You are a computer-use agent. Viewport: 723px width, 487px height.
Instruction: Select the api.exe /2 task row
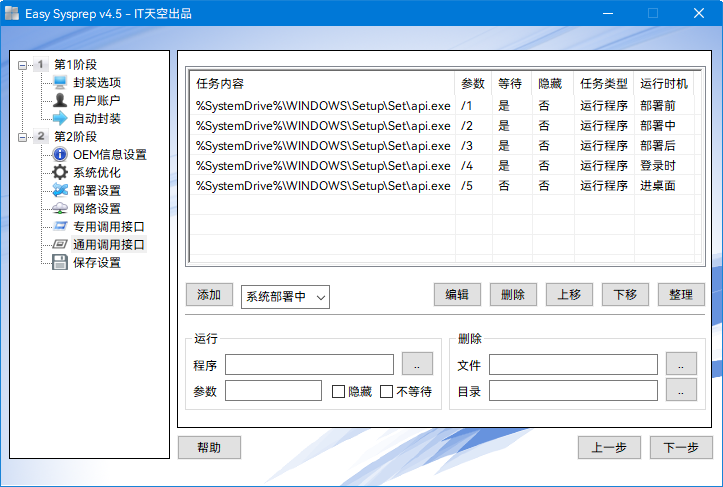(445, 125)
